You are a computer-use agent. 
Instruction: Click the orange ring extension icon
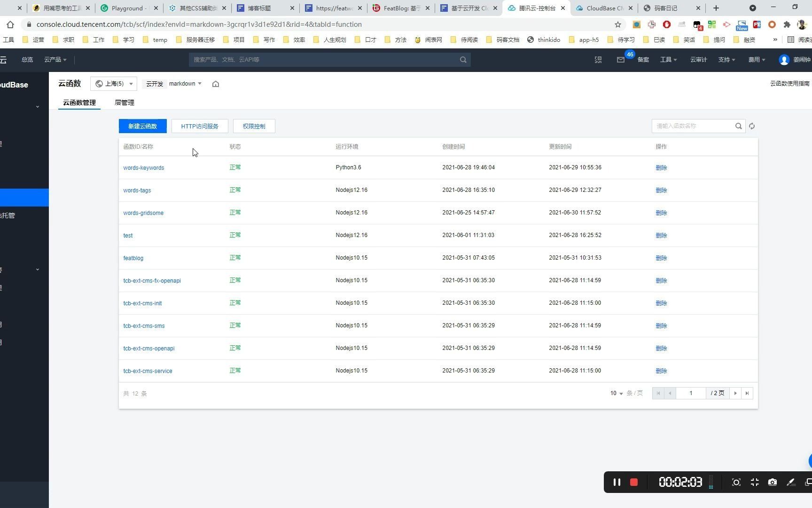point(772,24)
